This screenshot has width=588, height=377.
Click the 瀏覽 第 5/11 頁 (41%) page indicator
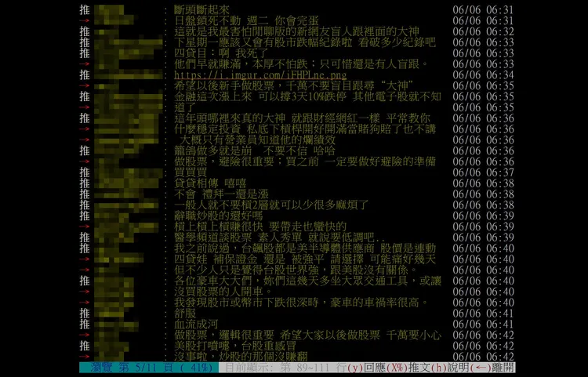pos(149,368)
